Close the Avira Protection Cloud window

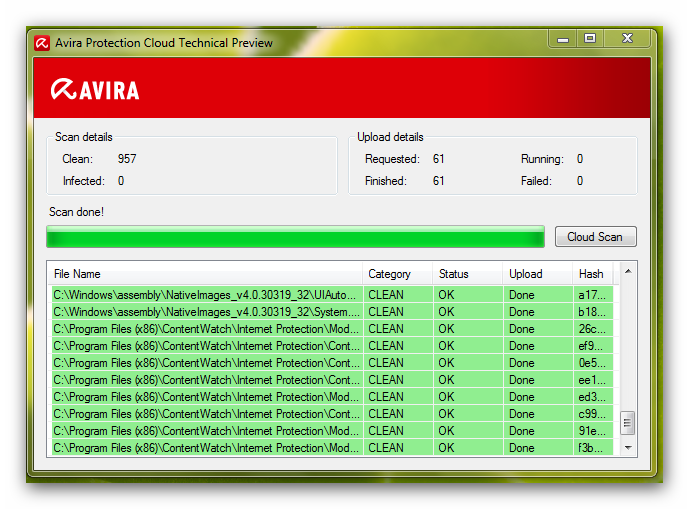(627, 39)
